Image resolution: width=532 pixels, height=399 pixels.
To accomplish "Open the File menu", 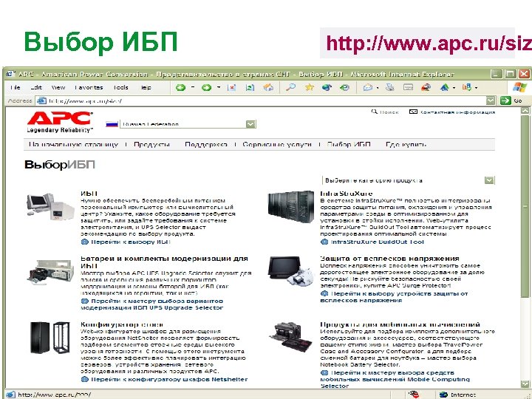I will [x=16, y=87].
